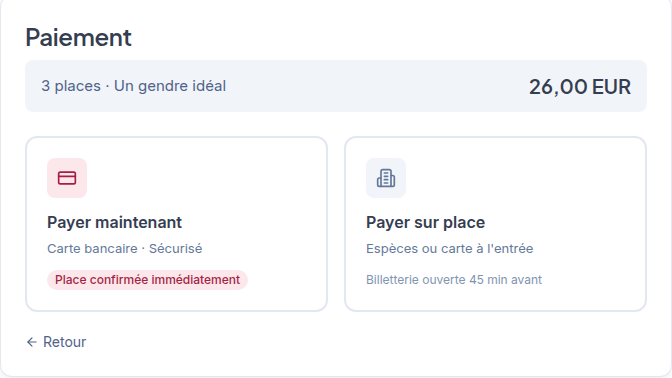Image resolution: width=672 pixels, height=378 pixels.
Task: Click the text 3 places · Un gendre idéal
Action: click(x=133, y=86)
